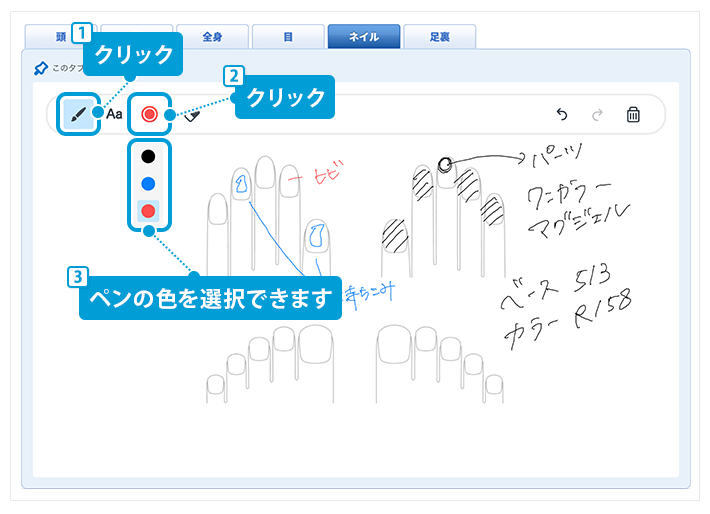Image resolution: width=710 pixels, height=514 pixels.
Task: Open the 足裏 tab
Action: click(x=439, y=37)
